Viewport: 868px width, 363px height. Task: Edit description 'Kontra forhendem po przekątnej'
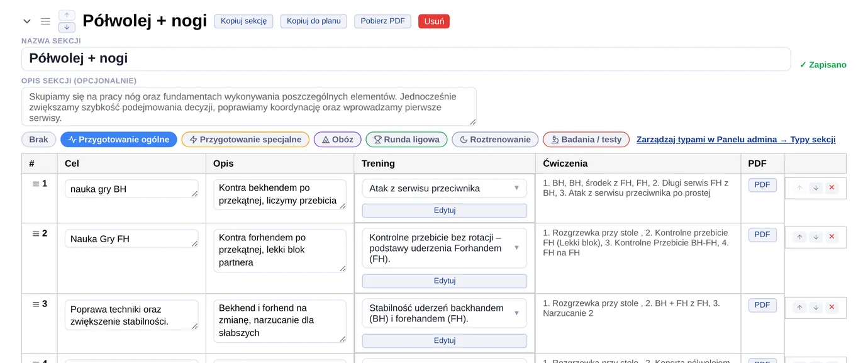(x=280, y=250)
